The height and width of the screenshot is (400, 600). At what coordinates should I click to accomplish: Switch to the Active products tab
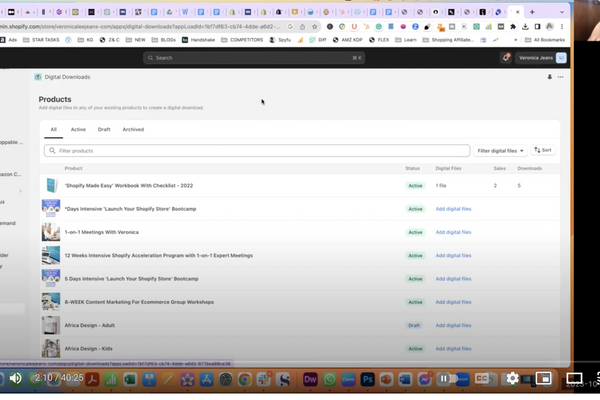coord(78,129)
